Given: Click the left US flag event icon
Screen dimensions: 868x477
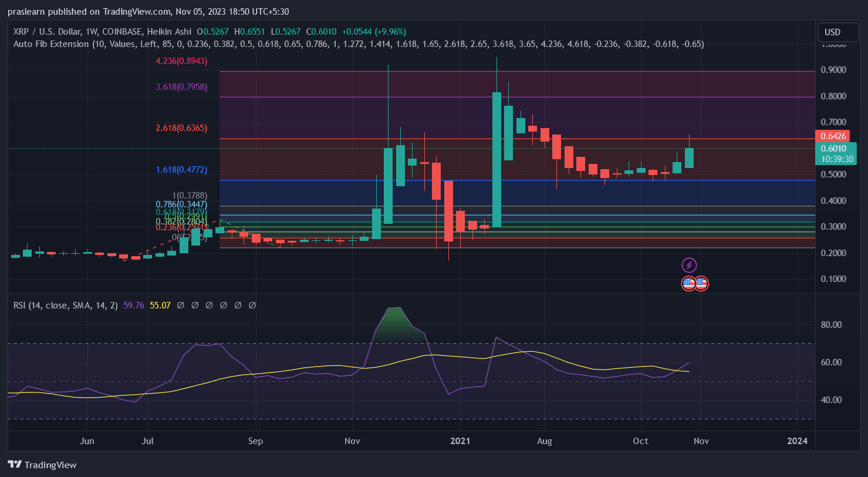Looking at the screenshot, I should click(x=688, y=284).
